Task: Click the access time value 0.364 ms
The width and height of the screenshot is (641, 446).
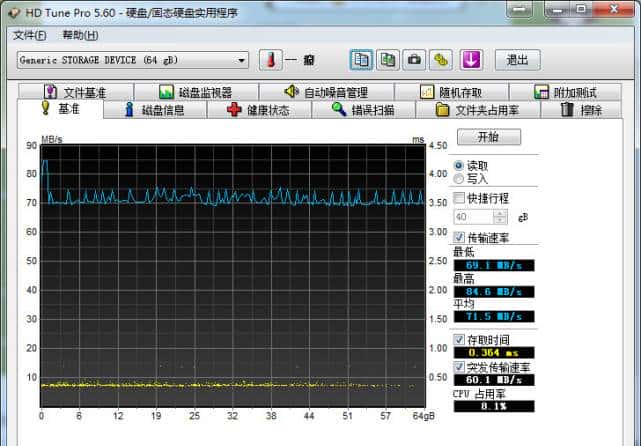Action: (x=494, y=352)
